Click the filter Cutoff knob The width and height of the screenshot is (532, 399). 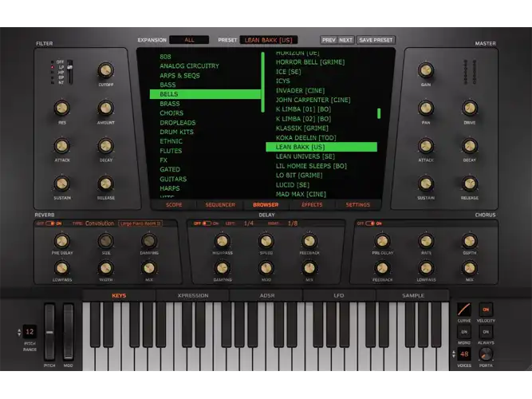105,70
